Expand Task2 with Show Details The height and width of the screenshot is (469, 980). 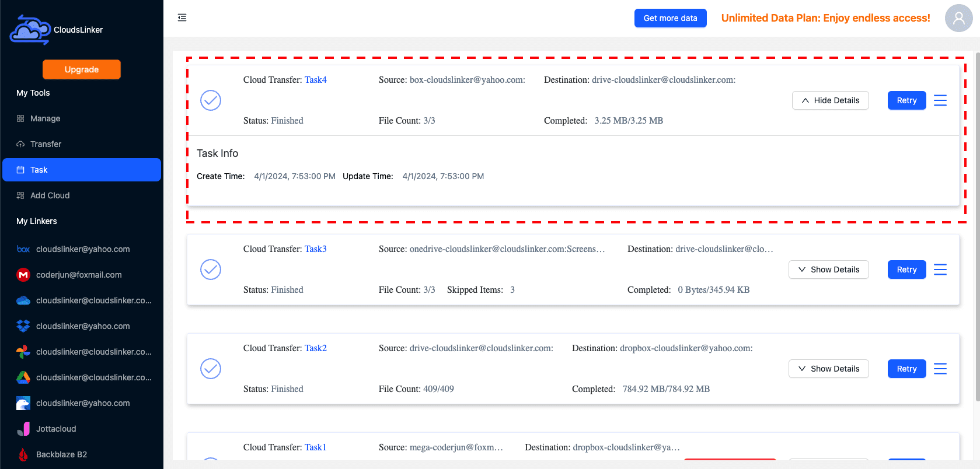coord(828,369)
